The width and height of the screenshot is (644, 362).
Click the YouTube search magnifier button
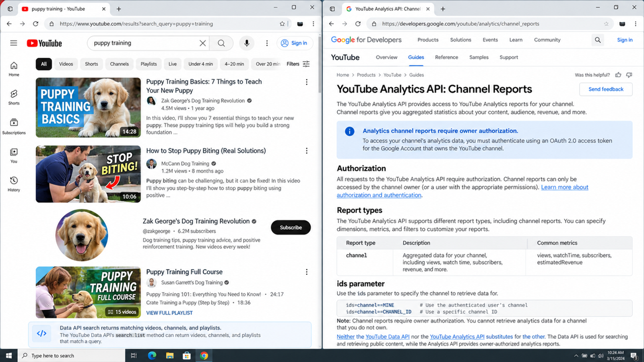(221, 43)
